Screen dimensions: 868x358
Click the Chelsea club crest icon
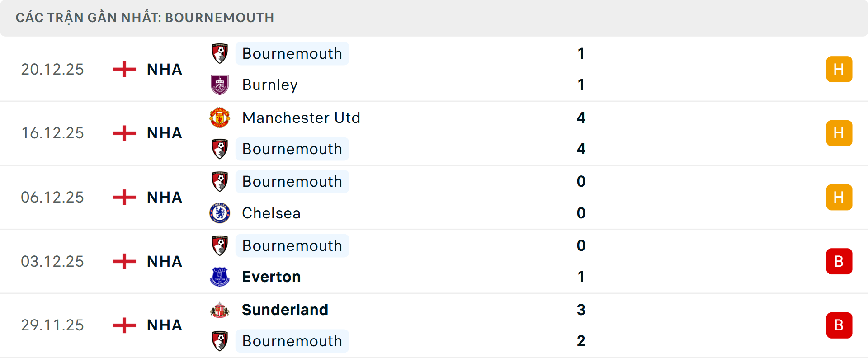220,213
